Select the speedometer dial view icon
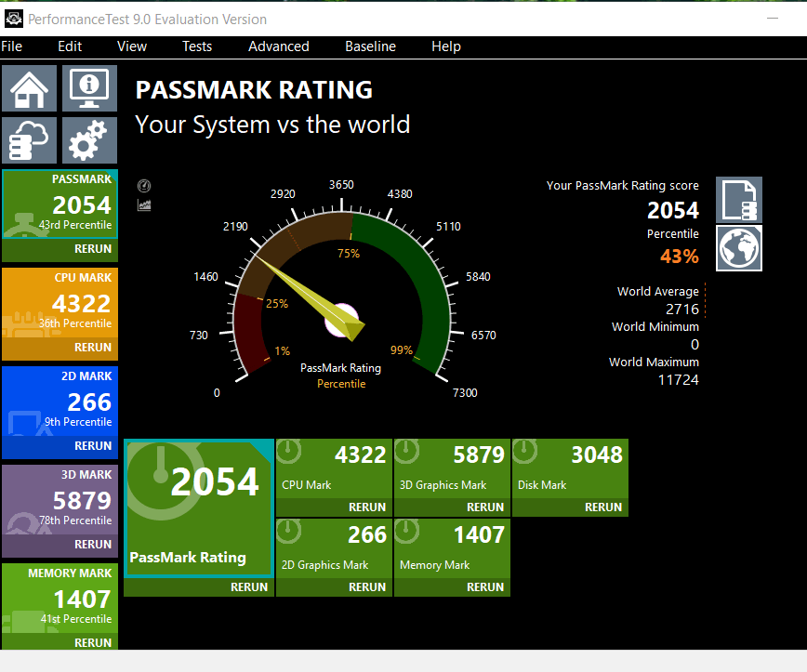Image resolution: width=807 pixels, height=672 pixels. coord(144,185)
